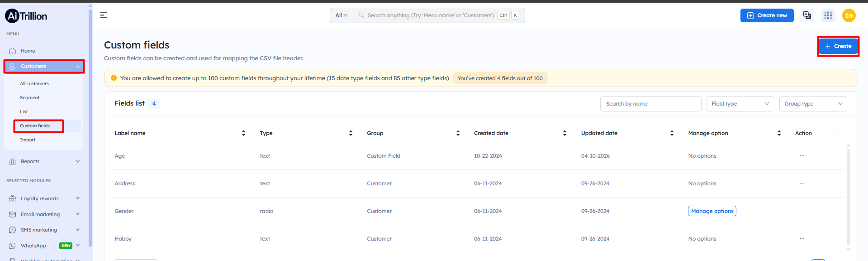Expand Loyalty rewards module

pos(44,198)
